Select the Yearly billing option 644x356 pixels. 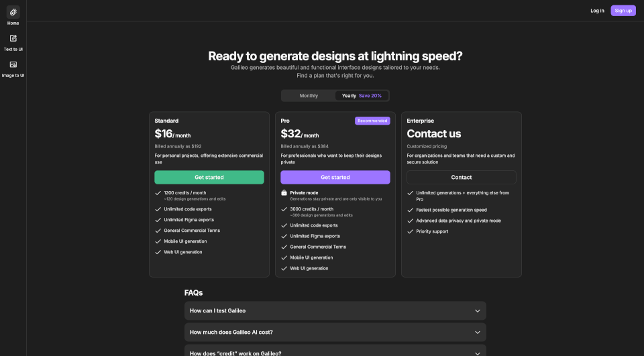click(x=362, y=96)
